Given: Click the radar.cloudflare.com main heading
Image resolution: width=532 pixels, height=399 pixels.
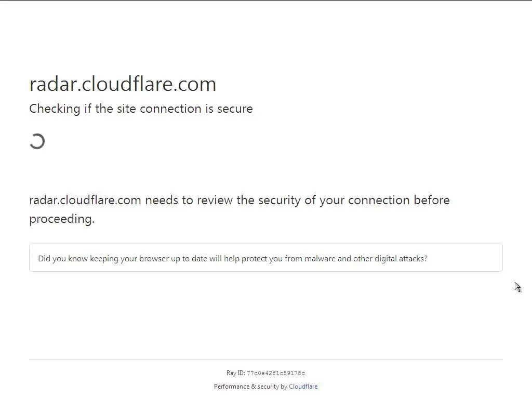Looking at the screenshot, I should click(123, 84).
